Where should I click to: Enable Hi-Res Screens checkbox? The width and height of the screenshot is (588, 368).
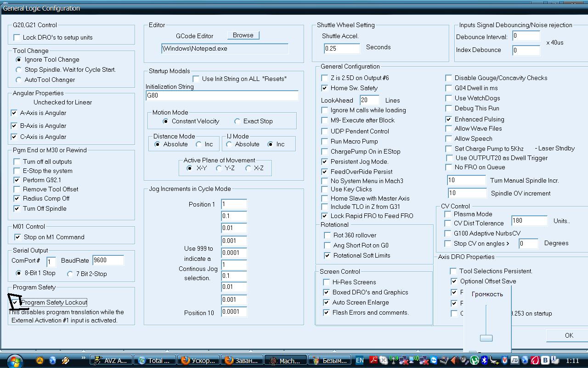(327, 282)
